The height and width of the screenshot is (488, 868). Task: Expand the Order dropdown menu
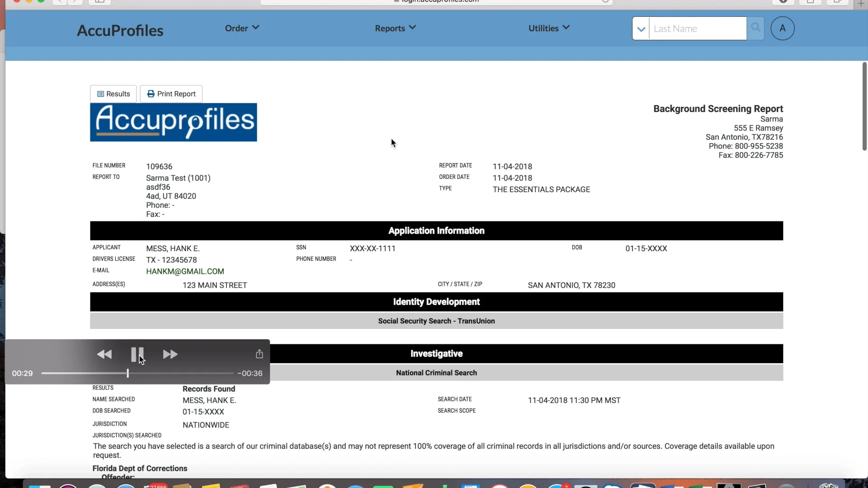(x=242, y=28)
